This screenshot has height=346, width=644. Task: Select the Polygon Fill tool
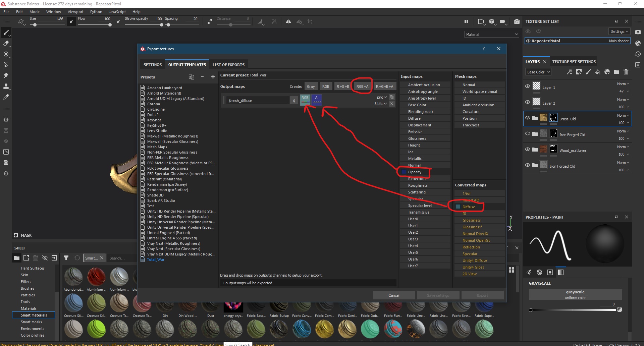[x=6, y=65]
